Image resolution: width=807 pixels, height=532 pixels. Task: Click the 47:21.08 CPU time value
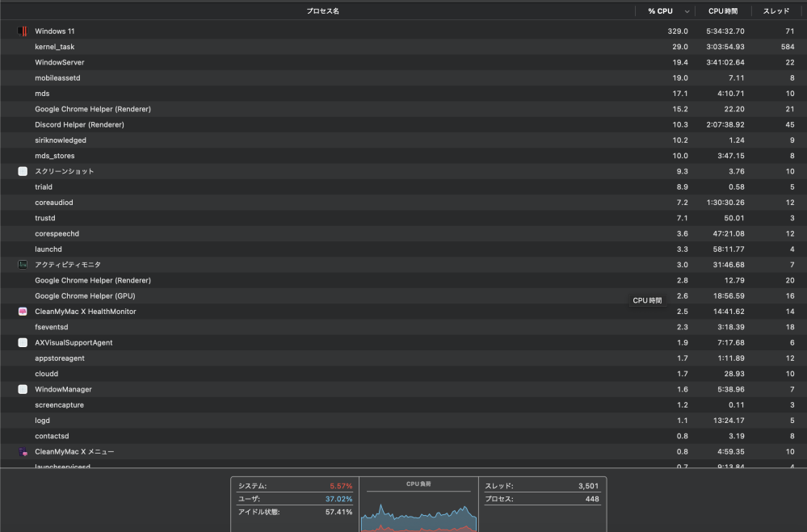coord(729,233)
